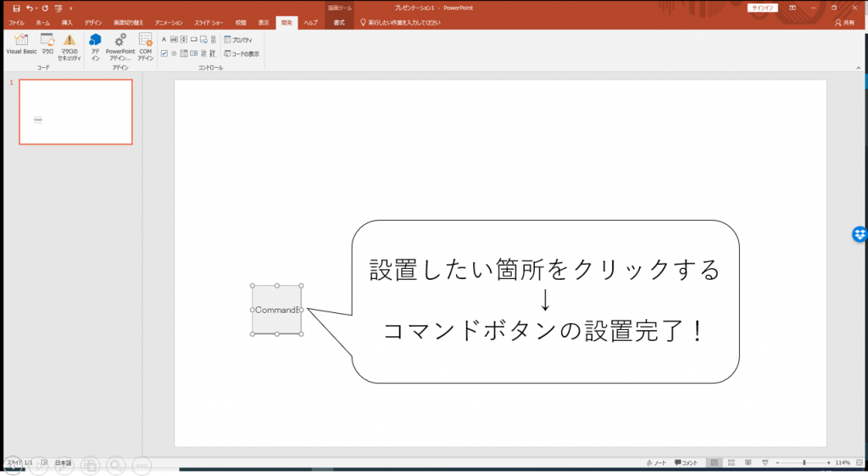868x476 pixels.
Task: Select the Spin Button control icon
Action: (x=184, y=39)
